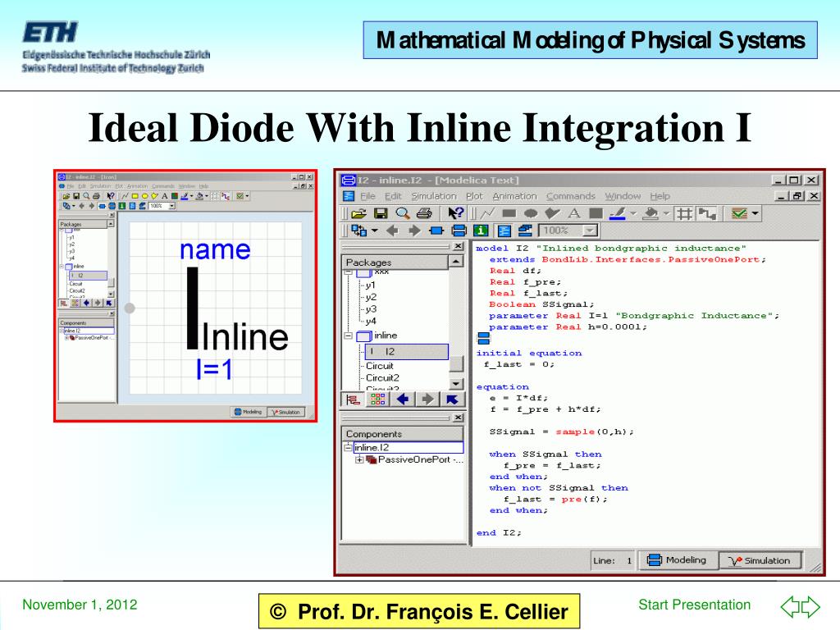Click the previous slide arrow
Screen dimensions: 840x630
click(790, 606)
